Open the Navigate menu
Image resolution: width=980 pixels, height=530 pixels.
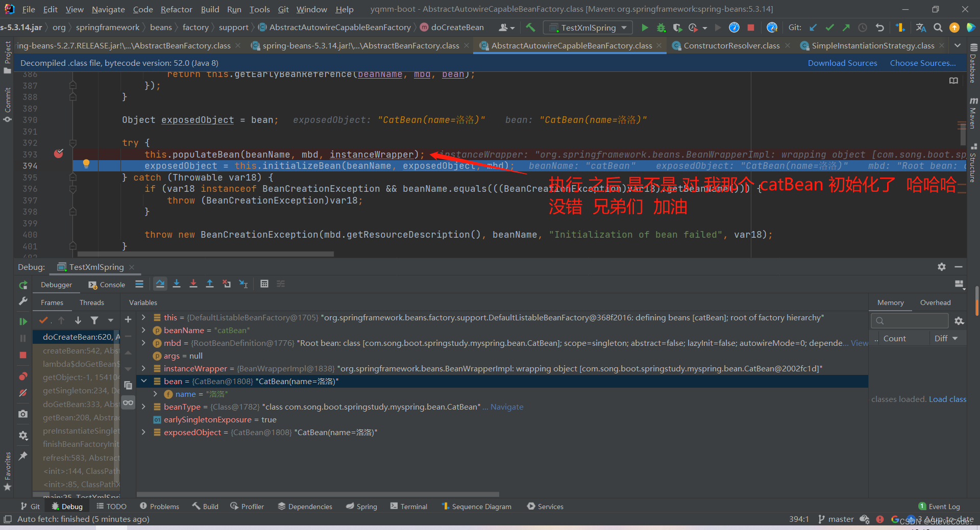click(108, 9)
